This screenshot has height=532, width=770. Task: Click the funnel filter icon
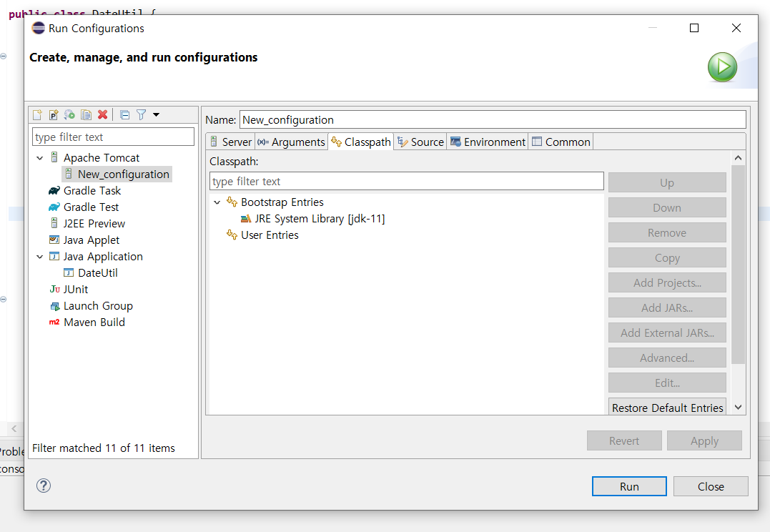point(141,114)
